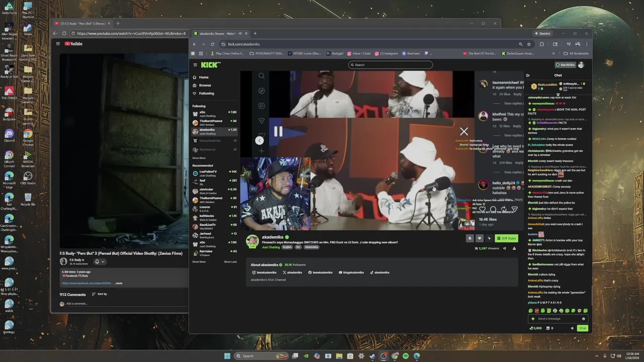Open Following in Kick sidebar
644x362 pixels.
pyautogui.click(x=203, y=94)
